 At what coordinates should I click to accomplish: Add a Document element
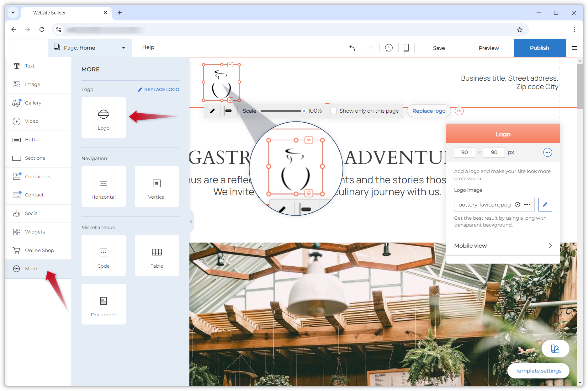coord(103,304)
